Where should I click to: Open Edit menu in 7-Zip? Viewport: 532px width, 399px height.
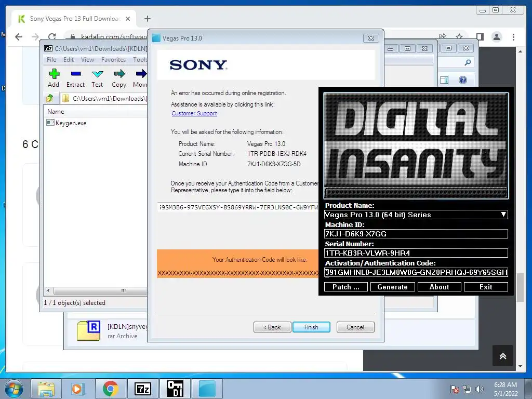tap(69, 60)
